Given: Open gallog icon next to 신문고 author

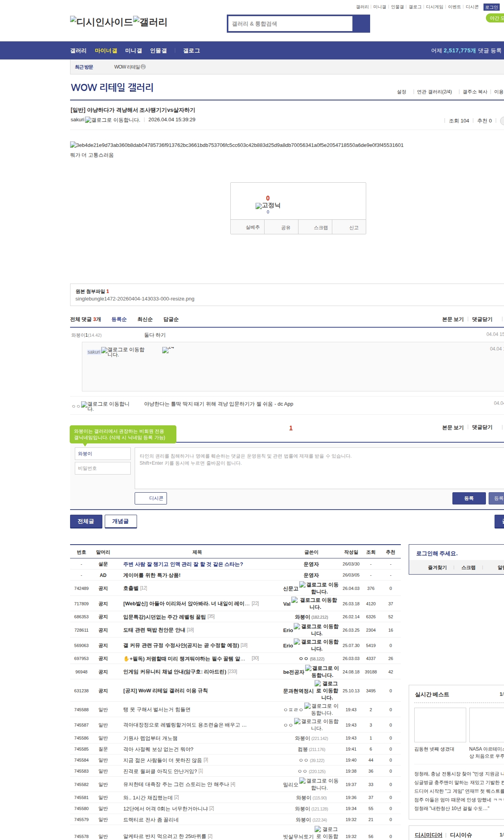Looking at the screenshot, I should tap(302, 584).
